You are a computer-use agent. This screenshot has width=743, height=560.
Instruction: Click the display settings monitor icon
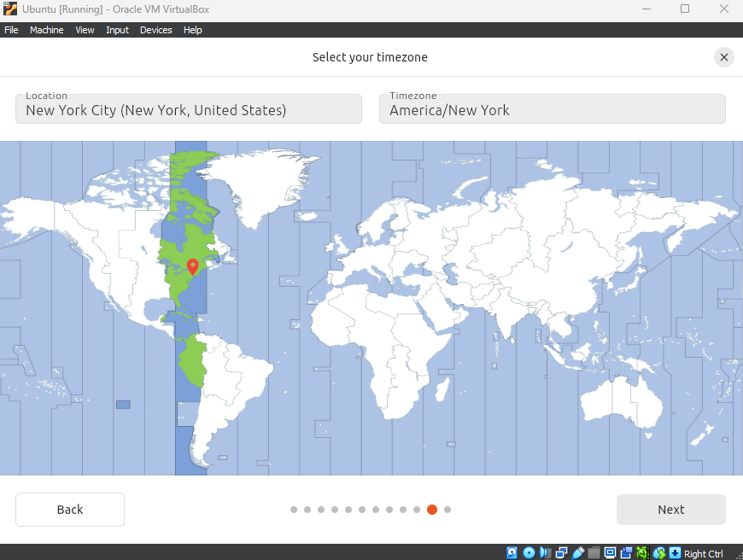tap(610, 553)
